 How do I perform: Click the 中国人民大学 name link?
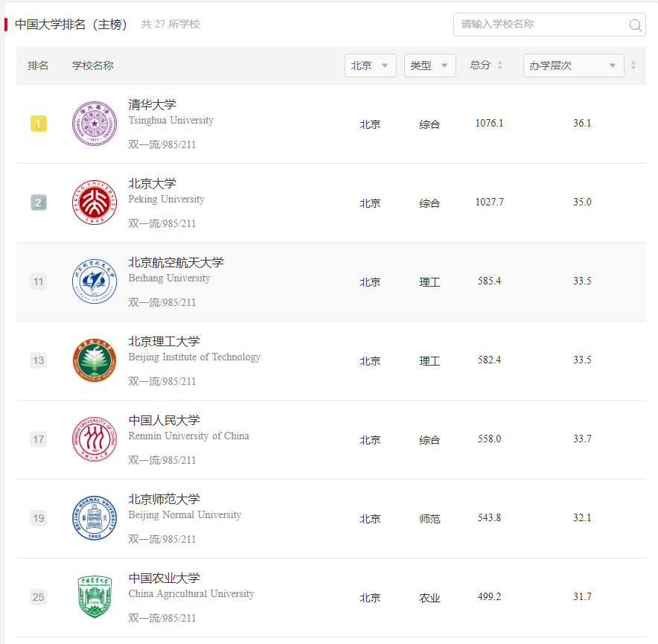click(x=164, y=421)
